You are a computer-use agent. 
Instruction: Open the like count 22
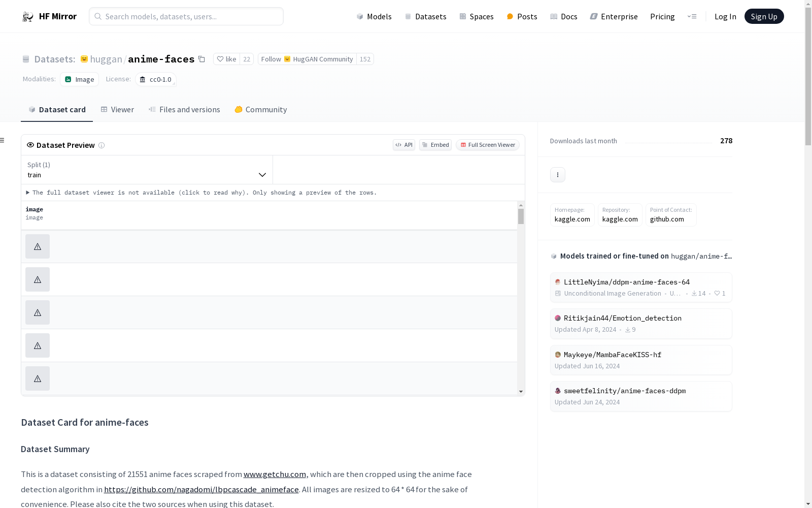click(x=247, y=59)
